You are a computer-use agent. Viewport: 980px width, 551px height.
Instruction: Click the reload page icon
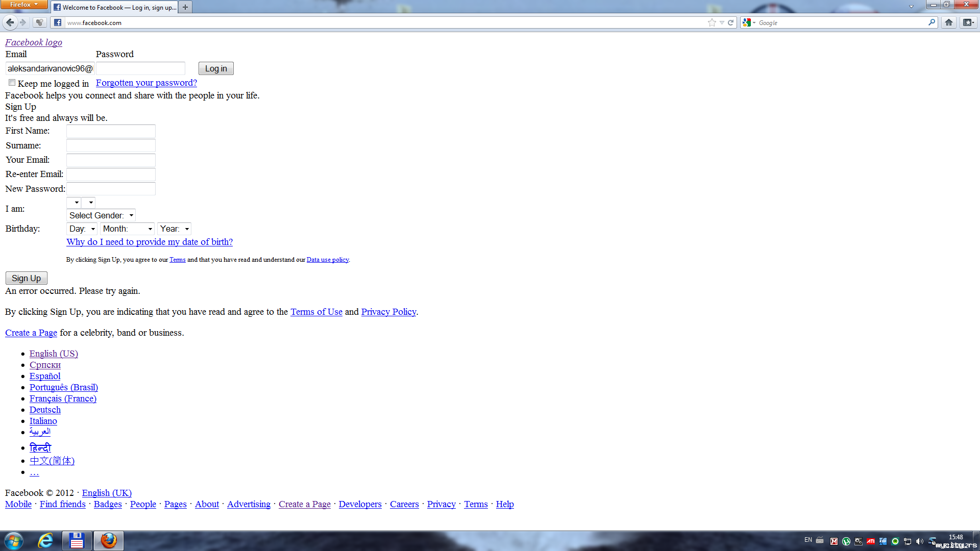coord(731,22)
